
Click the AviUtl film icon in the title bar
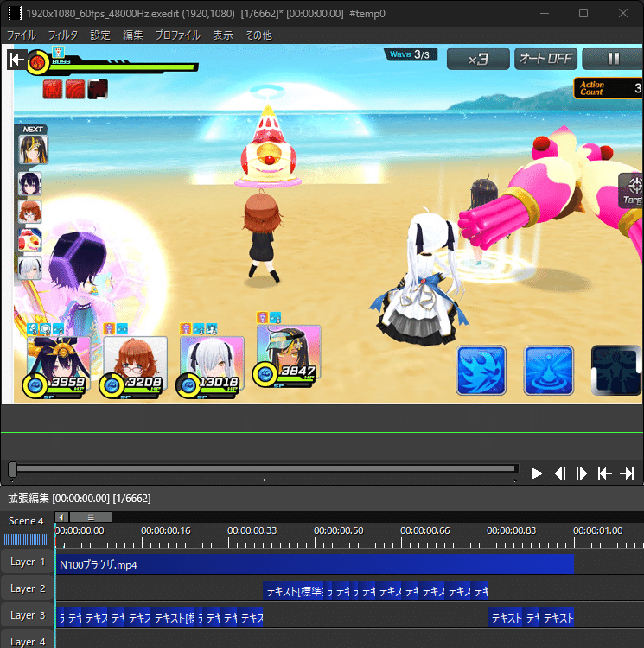(x=15, y=13)
